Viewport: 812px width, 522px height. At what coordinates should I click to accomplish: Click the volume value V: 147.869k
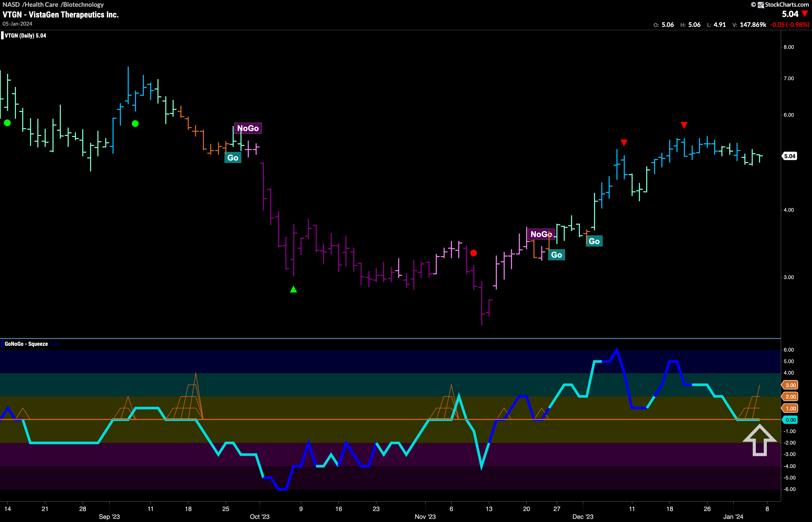749,25
